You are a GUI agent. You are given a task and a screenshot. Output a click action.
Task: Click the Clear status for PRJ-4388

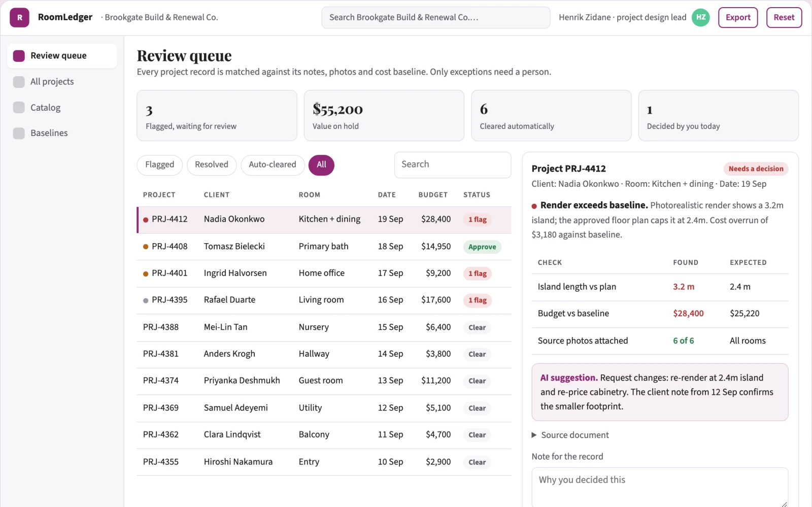[477, 328]
